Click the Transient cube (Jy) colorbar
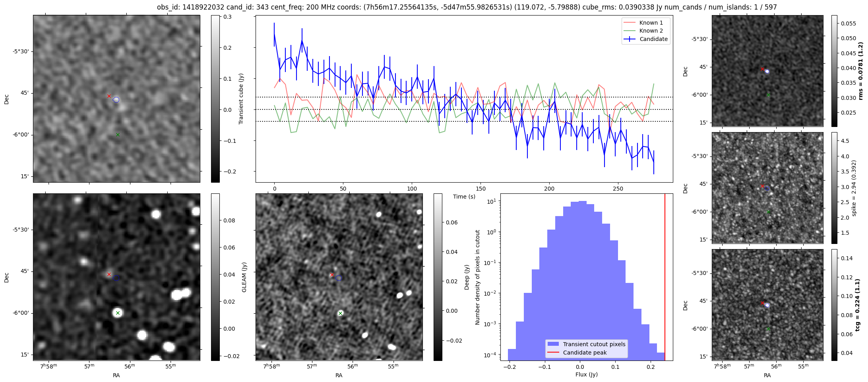 [215, 99]
